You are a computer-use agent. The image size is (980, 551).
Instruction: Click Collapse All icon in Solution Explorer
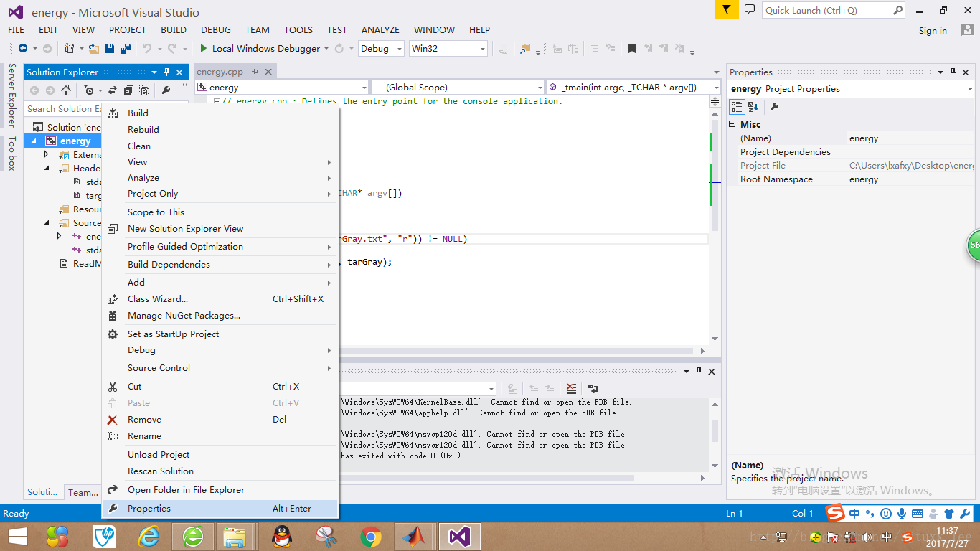click(x=128, y=90)
